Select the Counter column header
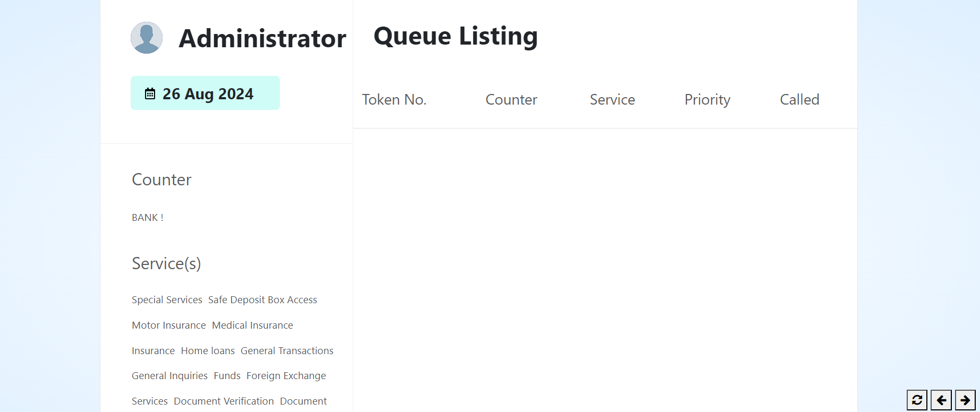Viewport: 980px width, 412px height. [511, 99]
